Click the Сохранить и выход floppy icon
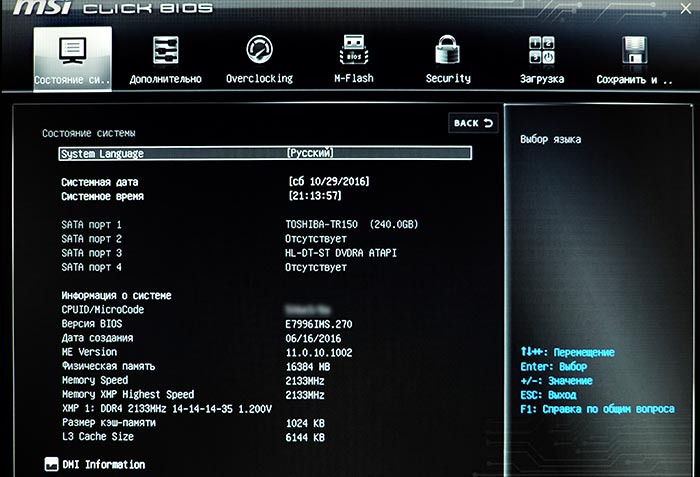Image resolution: width=700 pixels, height=477 pixels. (x=634, y=50)
